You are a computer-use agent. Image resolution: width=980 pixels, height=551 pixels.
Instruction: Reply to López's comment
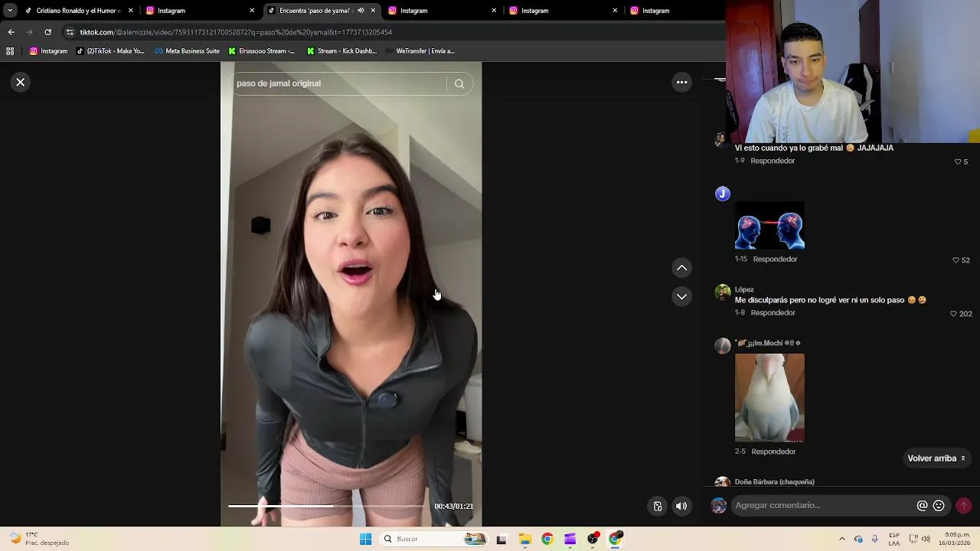[x=773, y=312]
